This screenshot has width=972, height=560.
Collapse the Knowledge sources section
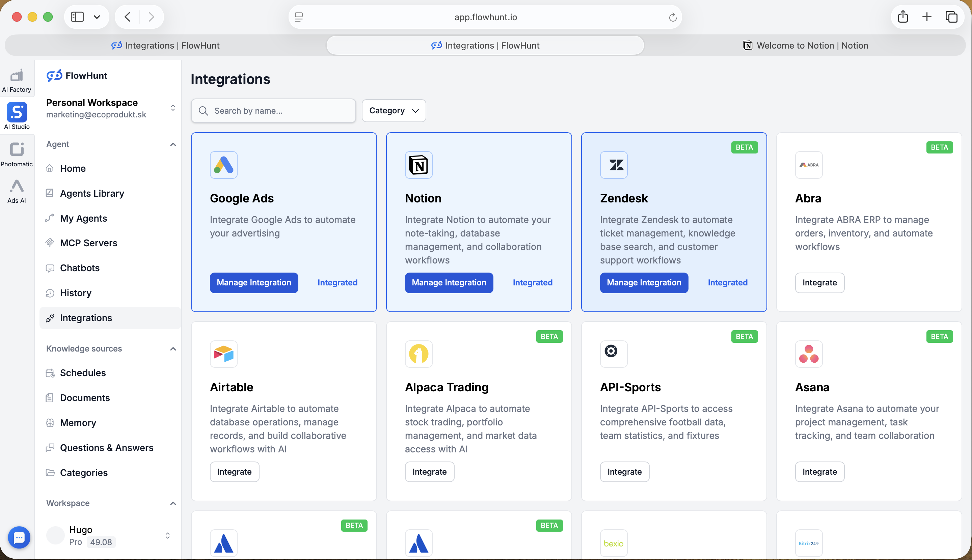(x=173, y=349)
